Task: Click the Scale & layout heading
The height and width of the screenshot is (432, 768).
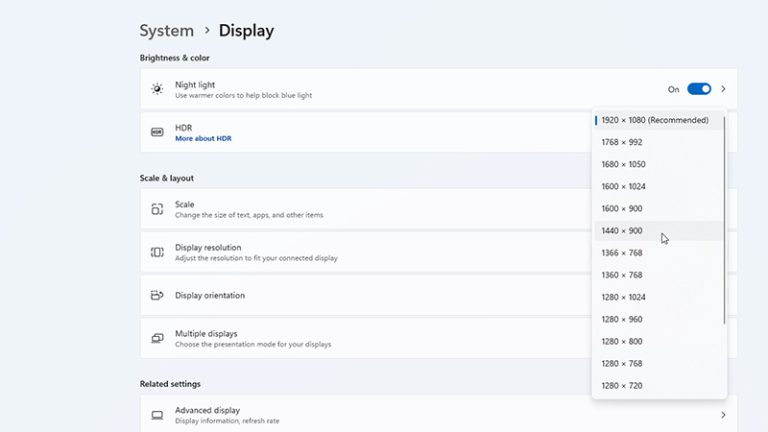Action: coord(167,178)
